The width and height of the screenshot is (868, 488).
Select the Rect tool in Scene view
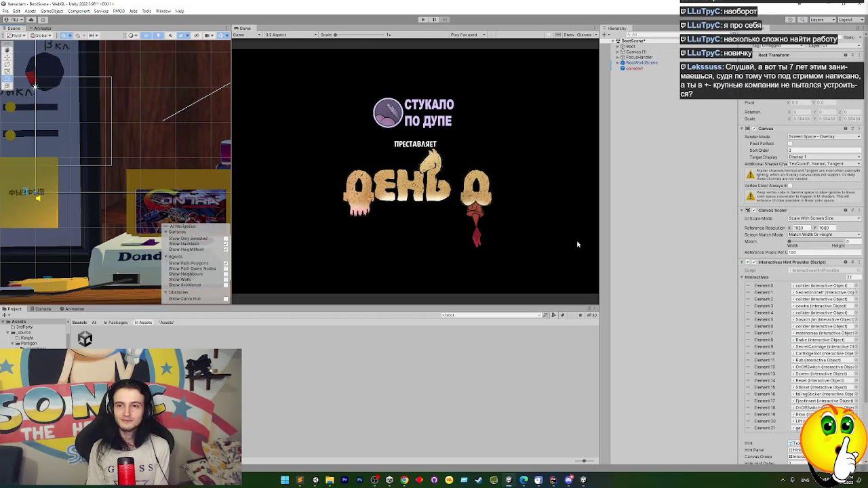(x=7, y=79)
